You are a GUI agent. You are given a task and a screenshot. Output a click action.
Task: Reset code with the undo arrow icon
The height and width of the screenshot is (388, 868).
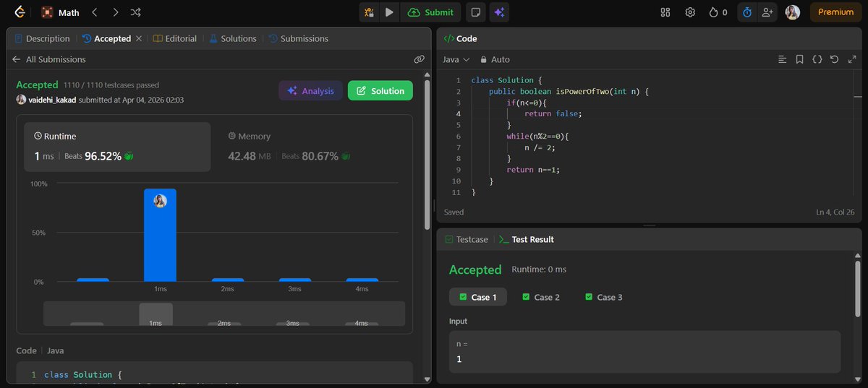[834, 59]
